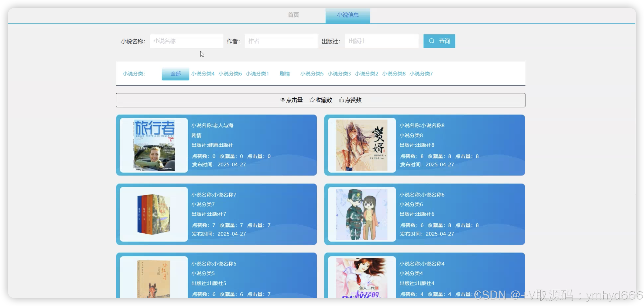644x306 pixels.
Task: Filter by 剧情 category
Action: click(x=285, y=74)
